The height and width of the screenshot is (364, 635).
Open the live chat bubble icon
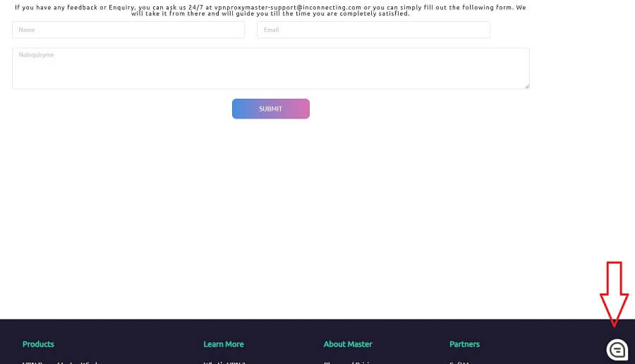(617, 349)
